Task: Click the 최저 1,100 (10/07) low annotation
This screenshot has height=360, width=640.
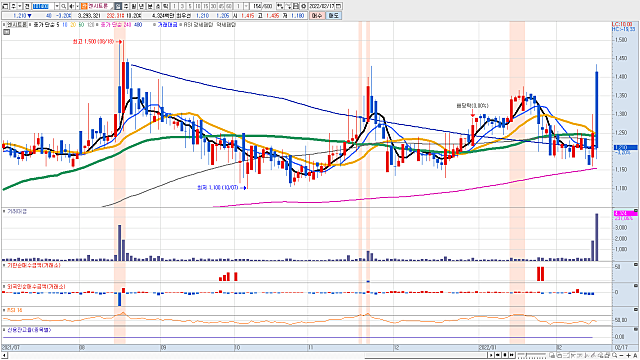Action: pos(218,188)
